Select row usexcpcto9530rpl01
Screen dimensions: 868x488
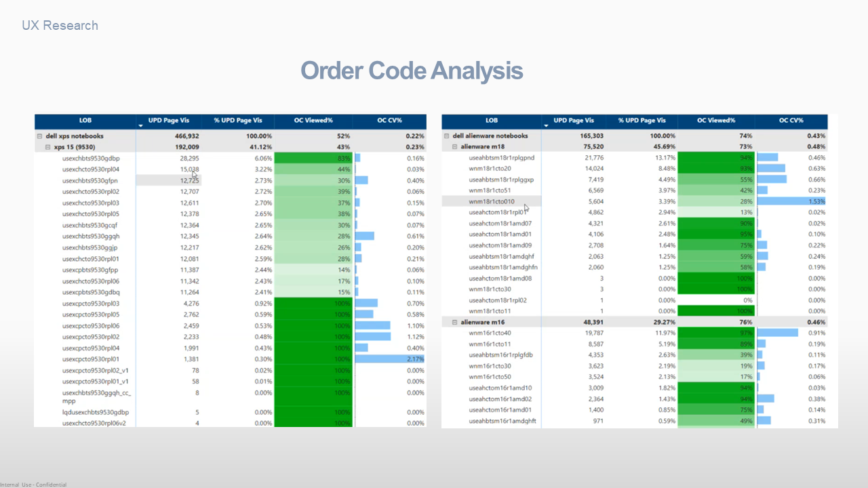(231, 359)
